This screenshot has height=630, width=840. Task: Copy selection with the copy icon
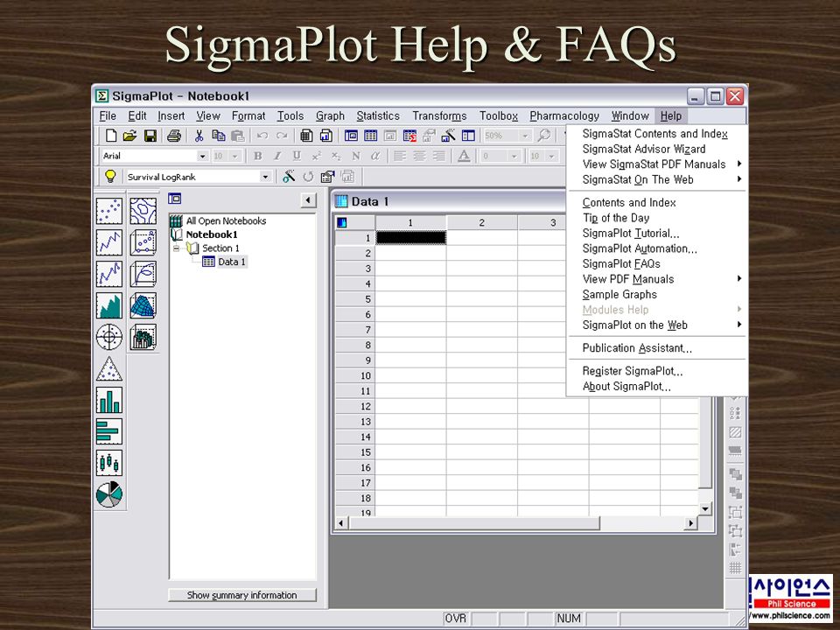coord(218,136)
